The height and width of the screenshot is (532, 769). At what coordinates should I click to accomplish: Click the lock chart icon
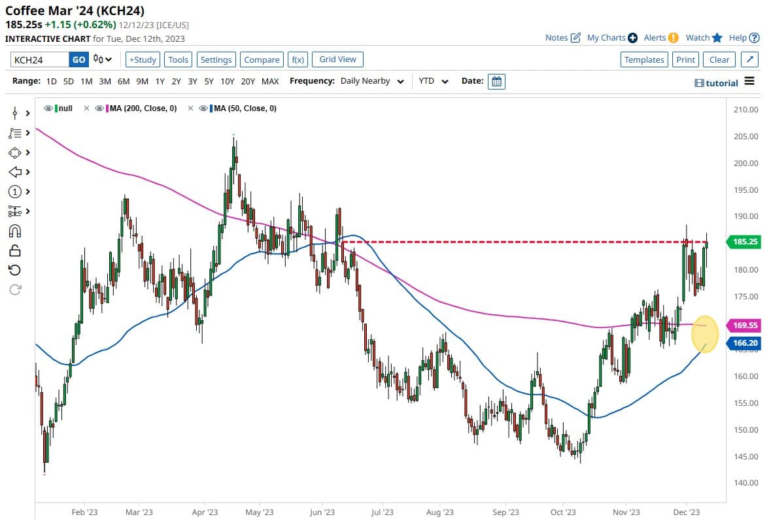pyautogui.click(x=14, y=250)
